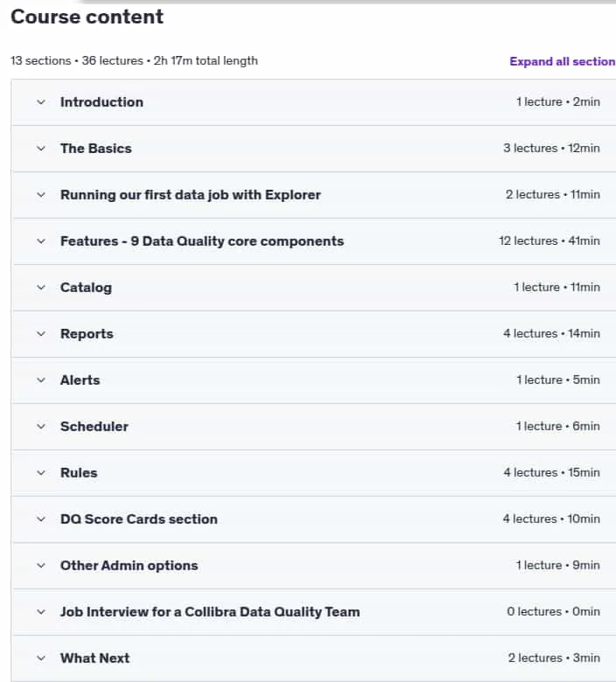Expand the Scheduler section chevron
Image resolution: width=616 pixels, height=682 pixels.
pos(41,427)
